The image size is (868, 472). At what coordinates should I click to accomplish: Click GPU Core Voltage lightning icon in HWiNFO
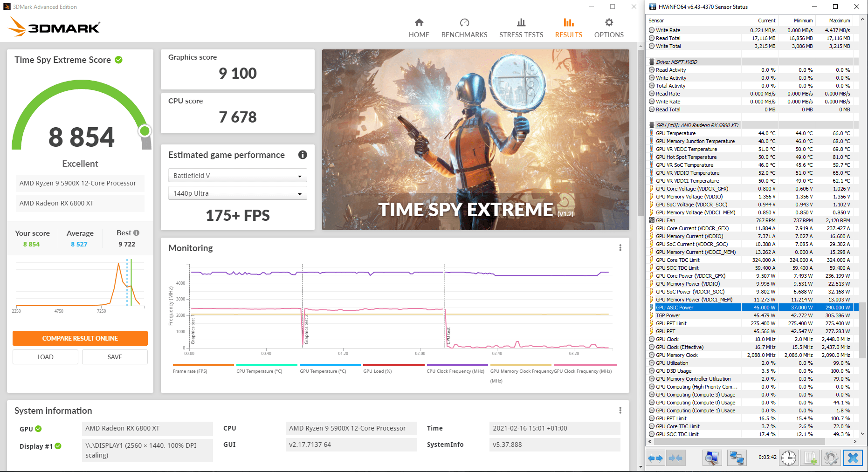coord(652,189)
